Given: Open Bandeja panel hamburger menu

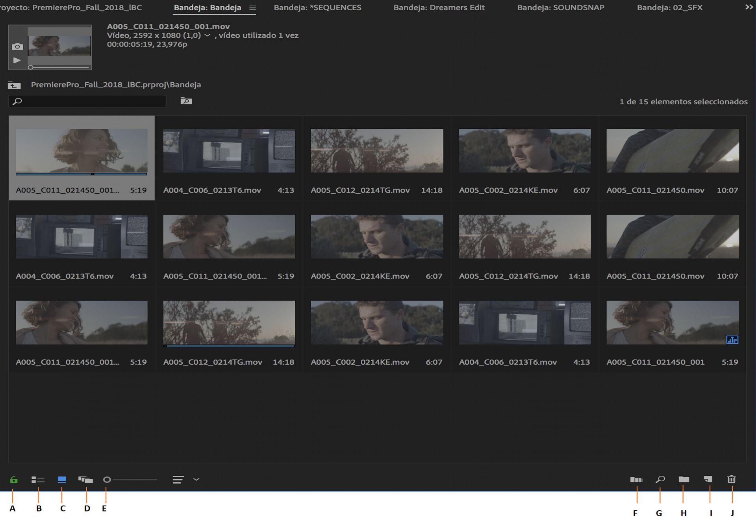Looking at the screenshot, I should tap(252, 8).
